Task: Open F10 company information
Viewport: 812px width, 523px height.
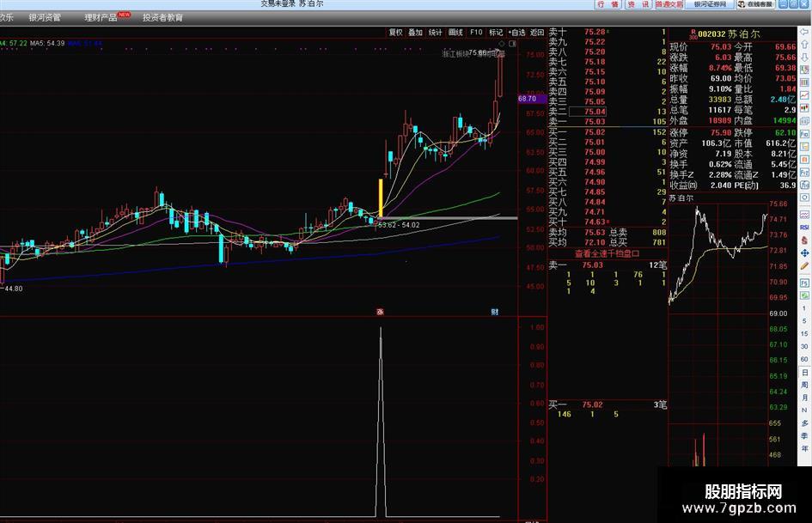Action: (x=476, y=32)
